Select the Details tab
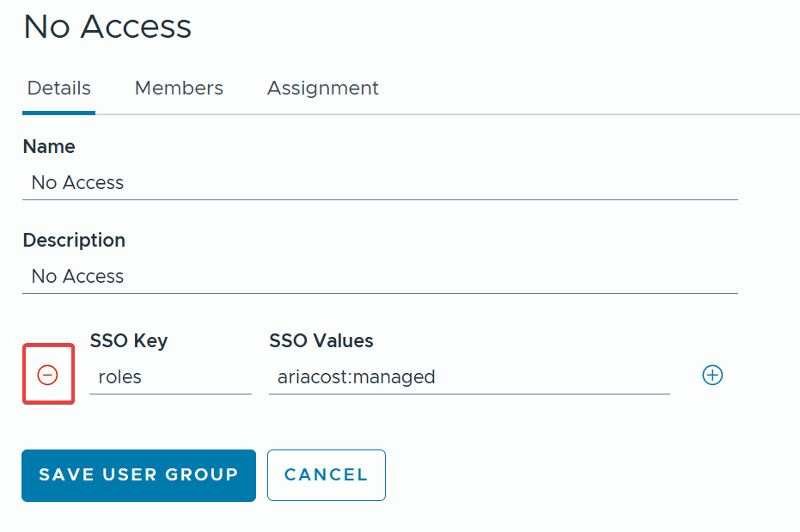 coord(59,88)
